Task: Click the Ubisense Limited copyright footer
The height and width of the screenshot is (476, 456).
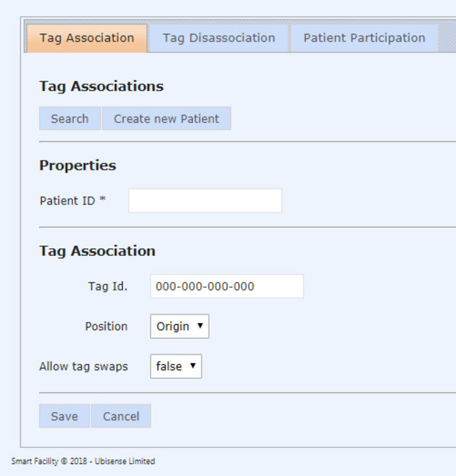Action: (83, 462)
